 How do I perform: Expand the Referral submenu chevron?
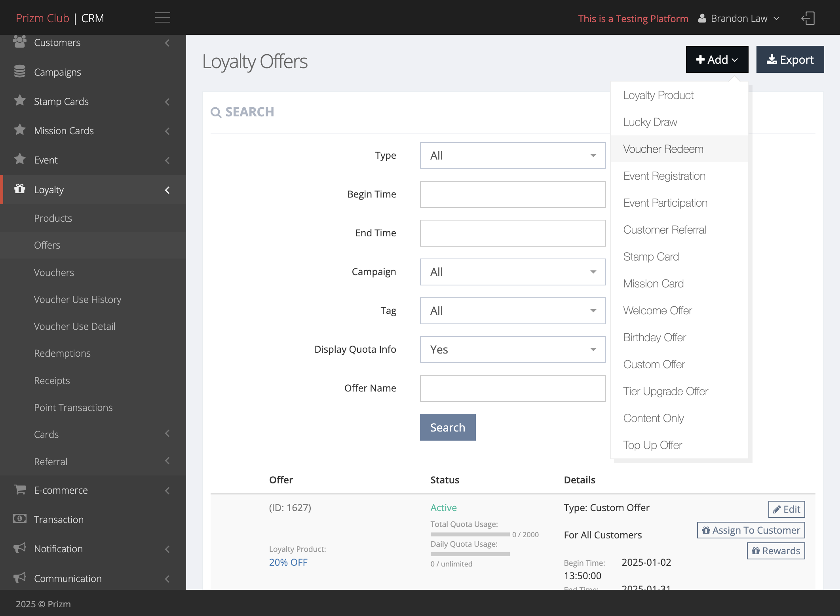(167, 461)
